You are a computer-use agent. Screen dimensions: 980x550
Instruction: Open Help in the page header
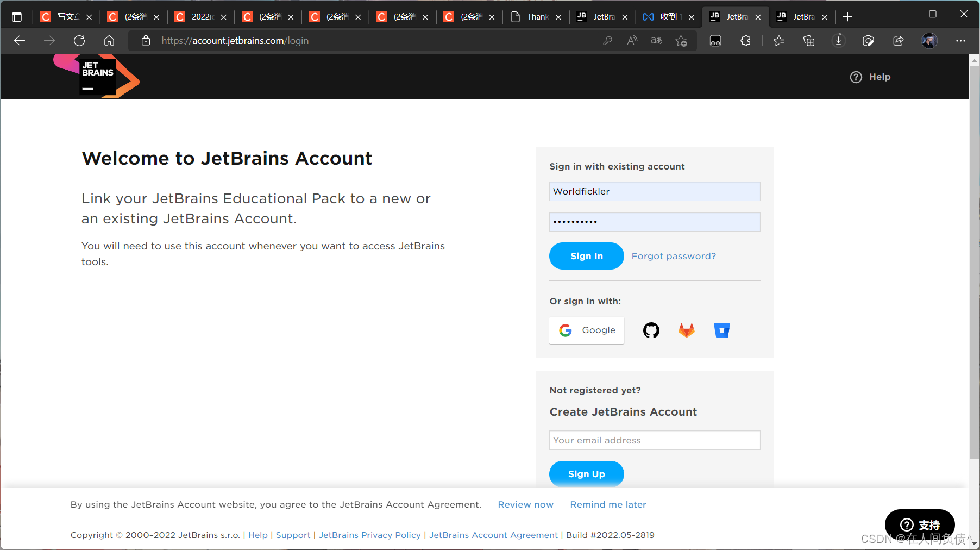coord(870,77)
